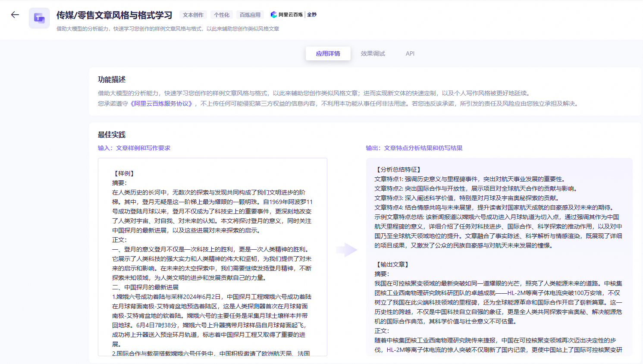The height and width of the screenshot is (364, 643).
Task: Go back using the left arrow icon
Action: (x=15, y=15)
